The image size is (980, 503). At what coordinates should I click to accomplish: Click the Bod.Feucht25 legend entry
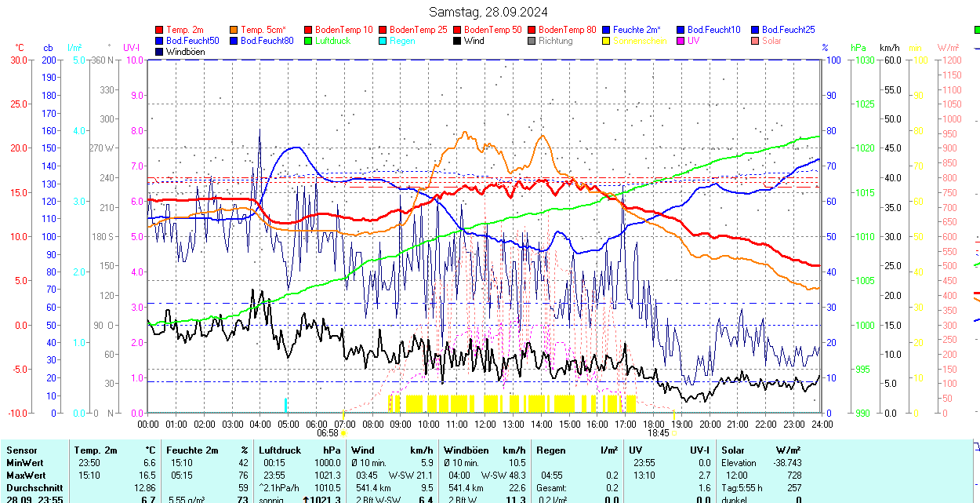click(783, 30)
